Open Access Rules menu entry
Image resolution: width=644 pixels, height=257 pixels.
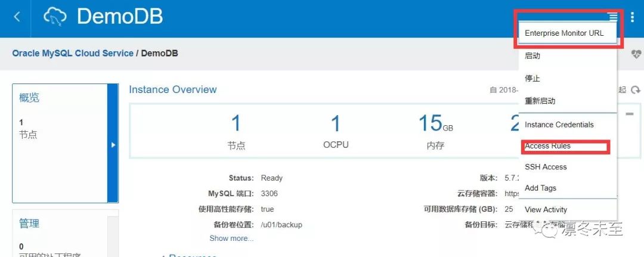(567, 146)
